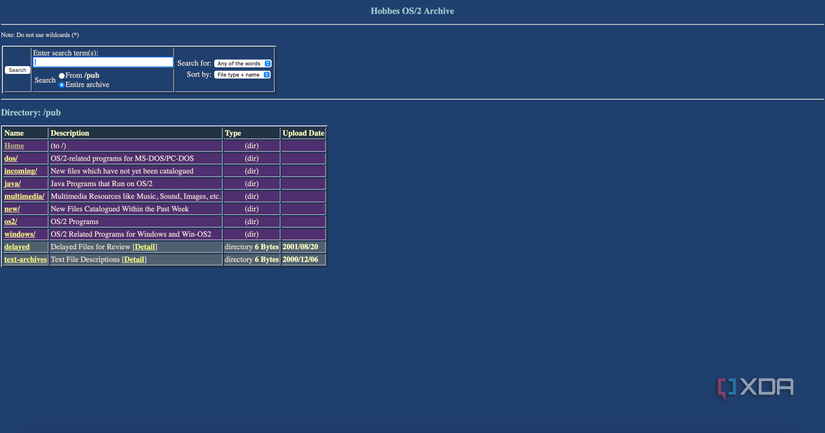Screen dimensions: 825x433
Task: Open the new/ directory link
Action: 12,209
